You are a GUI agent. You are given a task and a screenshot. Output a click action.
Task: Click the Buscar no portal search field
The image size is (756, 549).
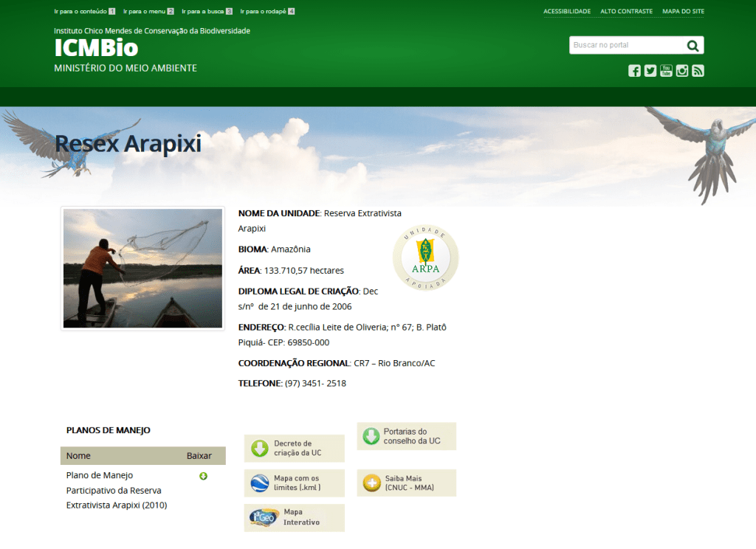[x=626, y=46]
